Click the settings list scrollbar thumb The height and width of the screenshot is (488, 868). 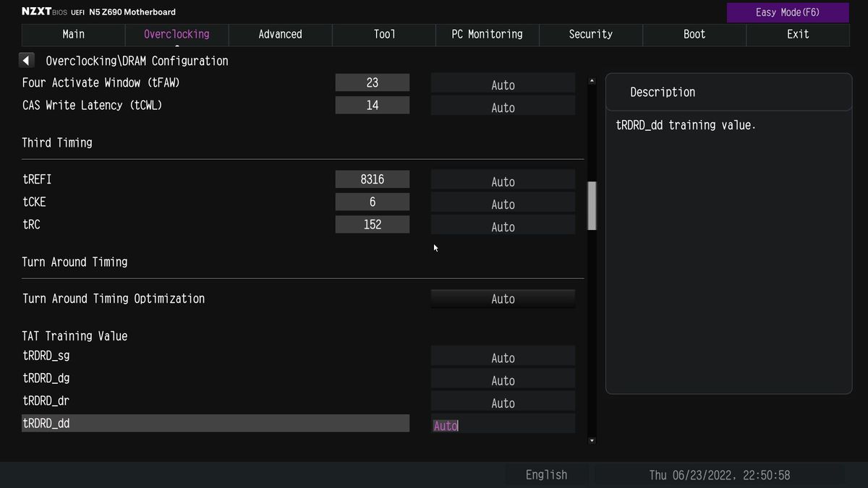(x=592, y=206)
